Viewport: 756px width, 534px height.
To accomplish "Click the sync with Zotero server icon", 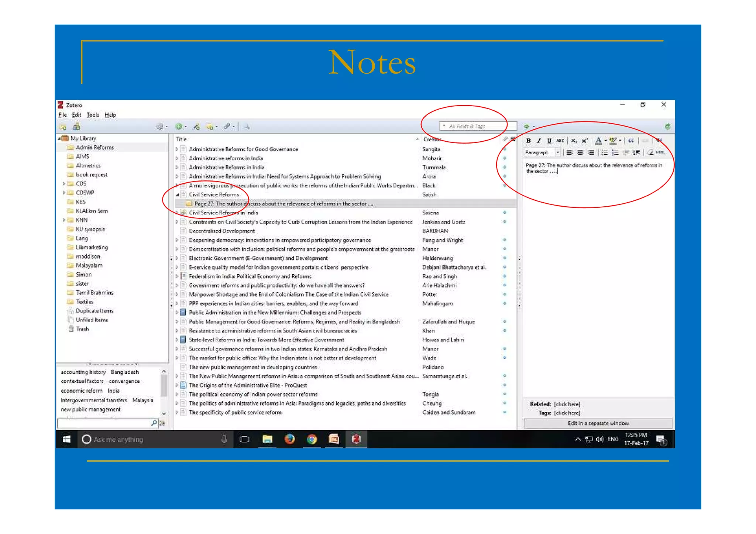I will tap(667, 127).
